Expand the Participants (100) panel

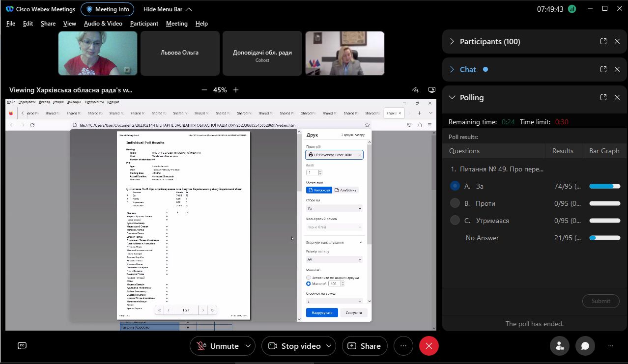point(452,42)
